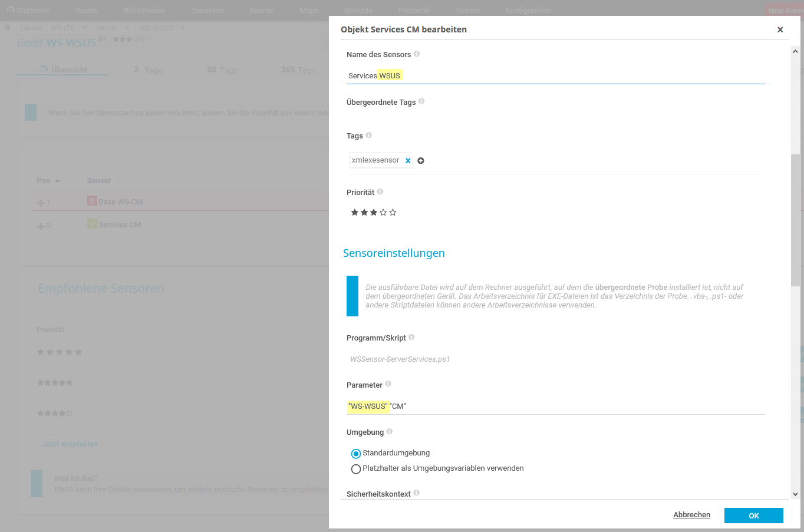Click the flag icon next to WS-WSUS

102,39
